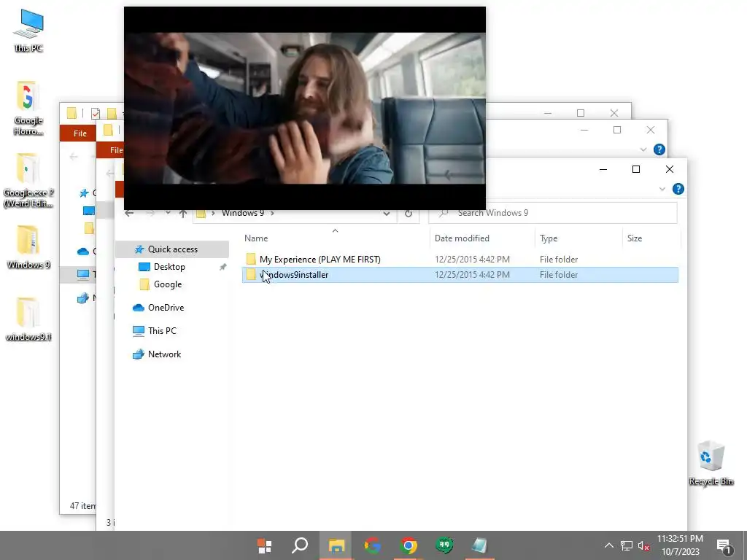Open taskbar Search magnifier
The image size is (747, 560).
click(x=300, y=545)
